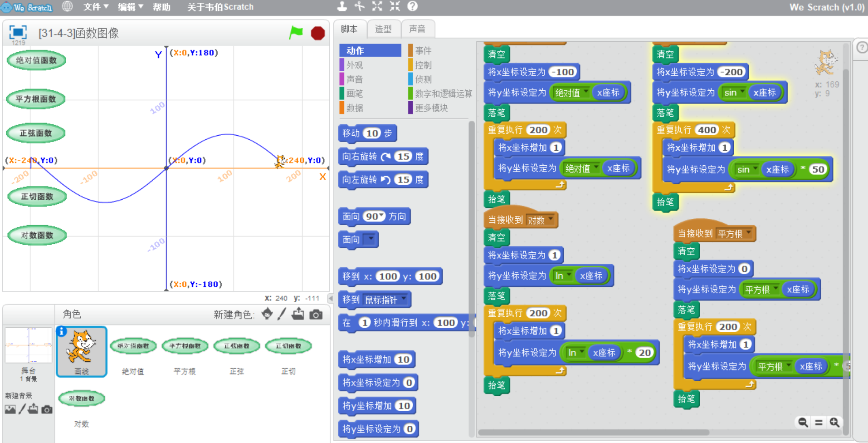Open the 帮助 menu
Image resolution: width=868 pixels, height=443 pixels.
161,7
